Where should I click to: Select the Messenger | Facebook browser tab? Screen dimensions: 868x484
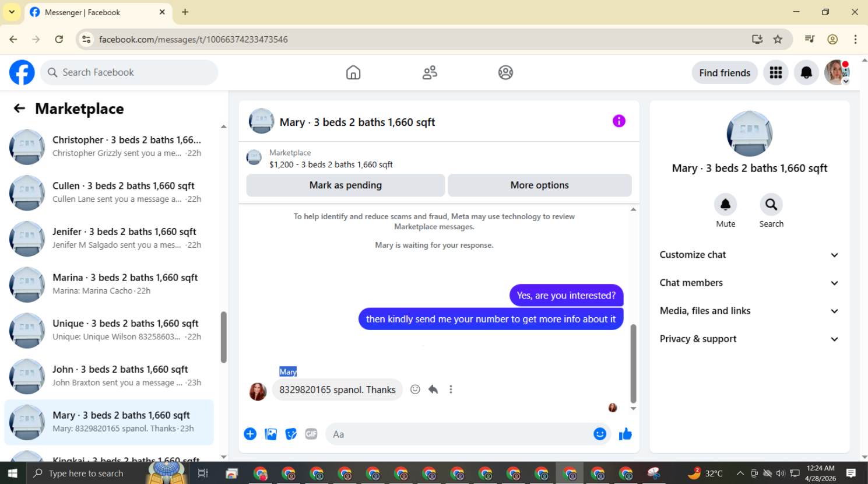[x=99, y=12]
